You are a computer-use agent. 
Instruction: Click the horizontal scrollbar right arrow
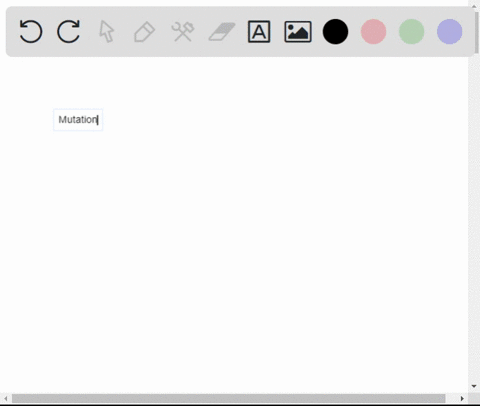click(x=462, y=398)
